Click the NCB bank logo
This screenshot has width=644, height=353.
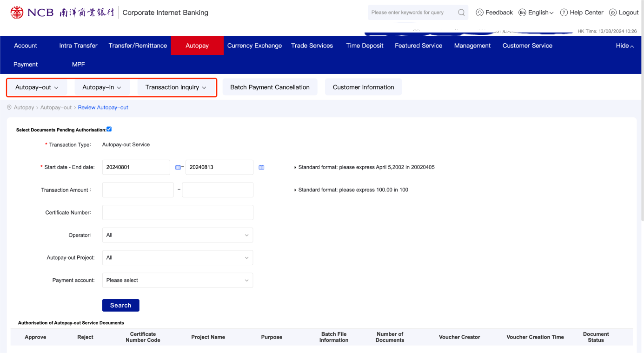[x=17, y=13]
